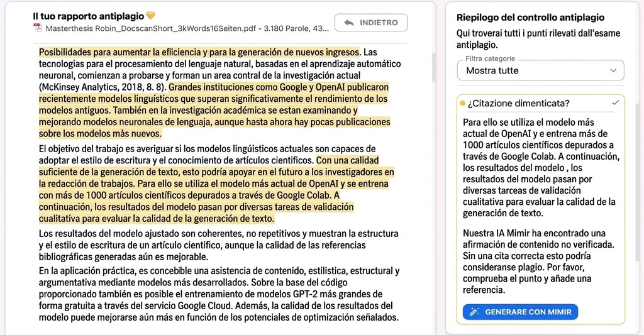Click 'Qui troverai tutti i punti rilevati' description
The image size is (644, 335).
click(x=538, y=39)
